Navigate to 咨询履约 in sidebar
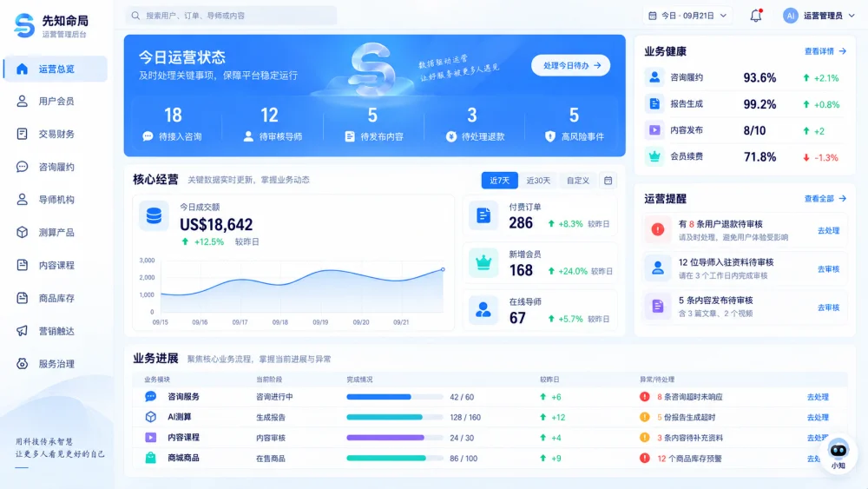The height and width of the screenshot is (489, 868). click(x=56, y=167)
